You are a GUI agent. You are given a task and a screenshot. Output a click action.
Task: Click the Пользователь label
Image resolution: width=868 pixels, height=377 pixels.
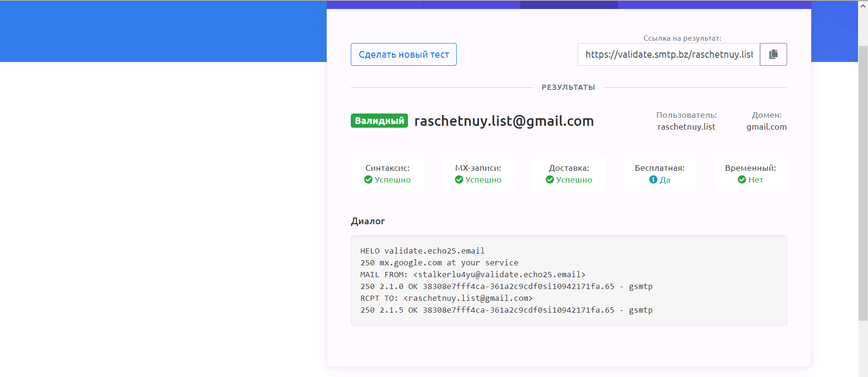(686, 115)
